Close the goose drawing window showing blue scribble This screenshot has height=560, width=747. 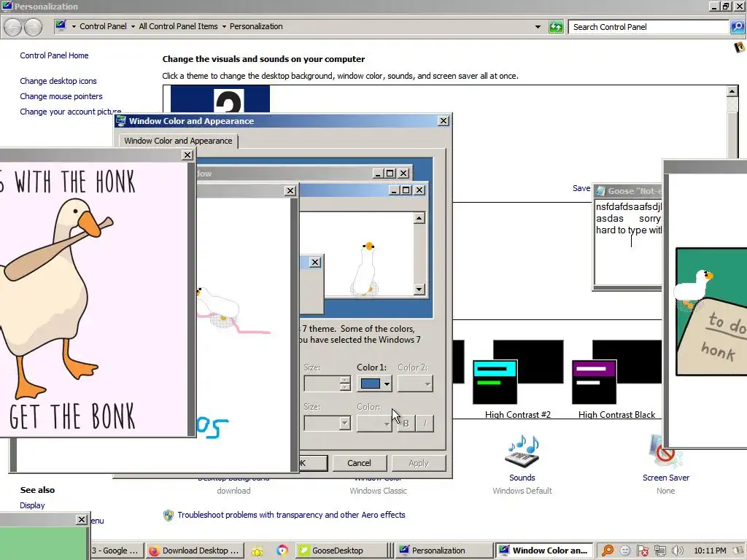click(x=290, y=190)
